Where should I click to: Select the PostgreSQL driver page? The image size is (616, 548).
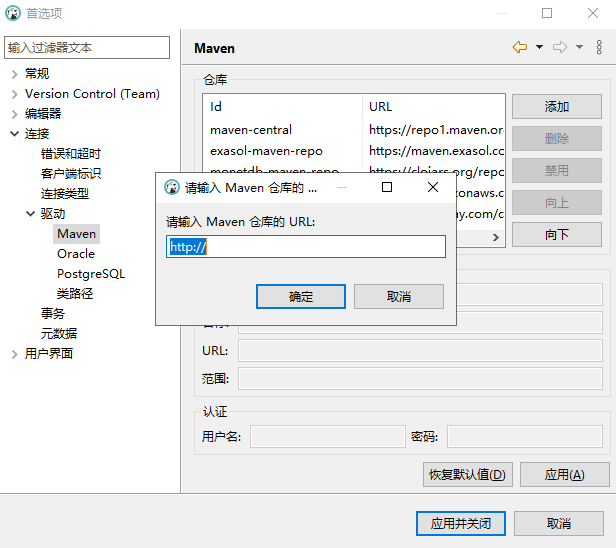coord(91,274)
